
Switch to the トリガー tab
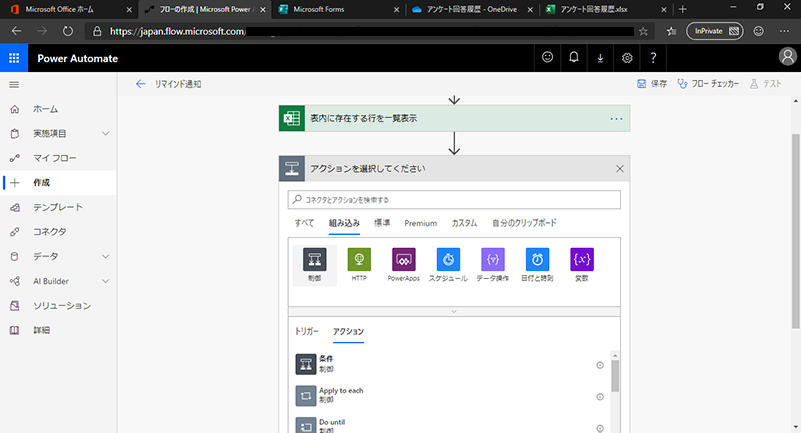307,331
